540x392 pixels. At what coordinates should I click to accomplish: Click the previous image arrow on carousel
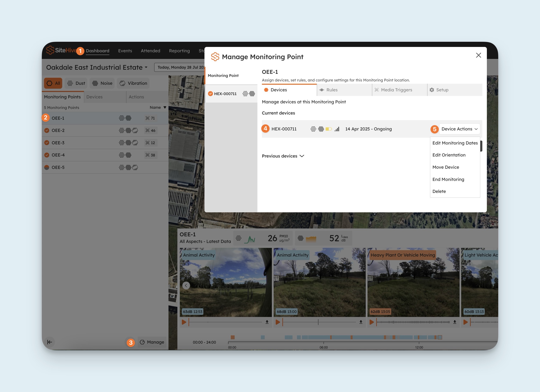point(186,285)
